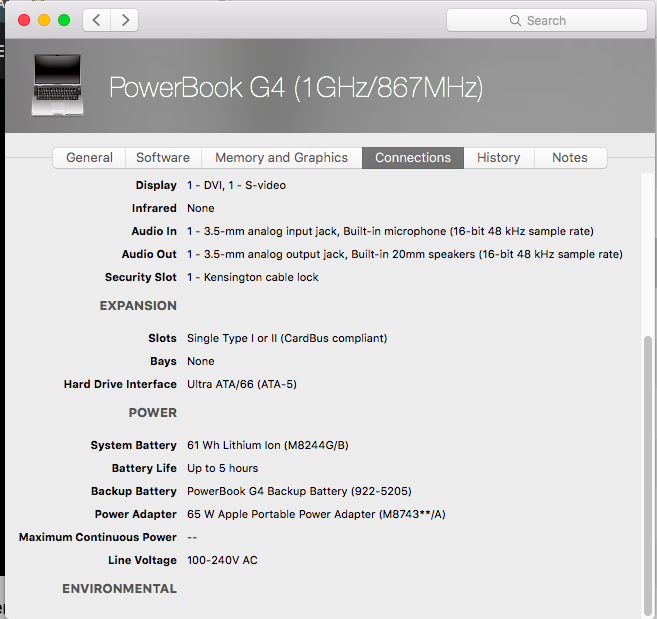Click the back navigation arrow
657x619 pixels.
point(97,20)
